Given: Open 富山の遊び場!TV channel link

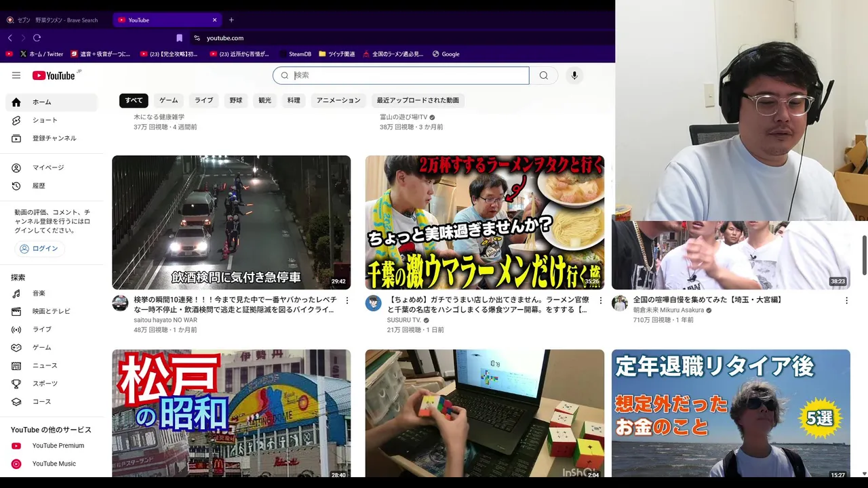Looking at the screenshot, I should 403,117.
